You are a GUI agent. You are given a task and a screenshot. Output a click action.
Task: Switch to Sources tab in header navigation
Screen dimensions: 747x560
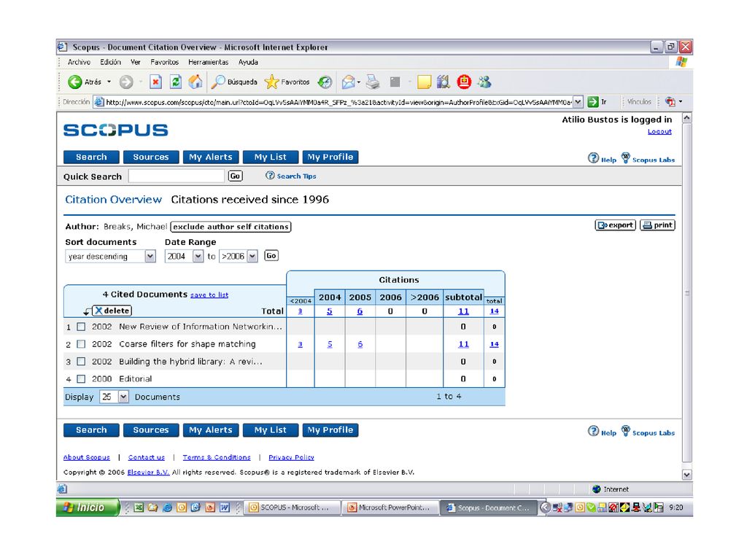point(151,157)
